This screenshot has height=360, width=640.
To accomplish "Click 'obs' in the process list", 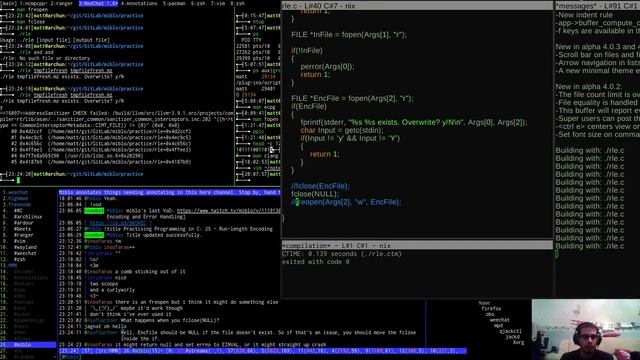I will coord(490,315).
